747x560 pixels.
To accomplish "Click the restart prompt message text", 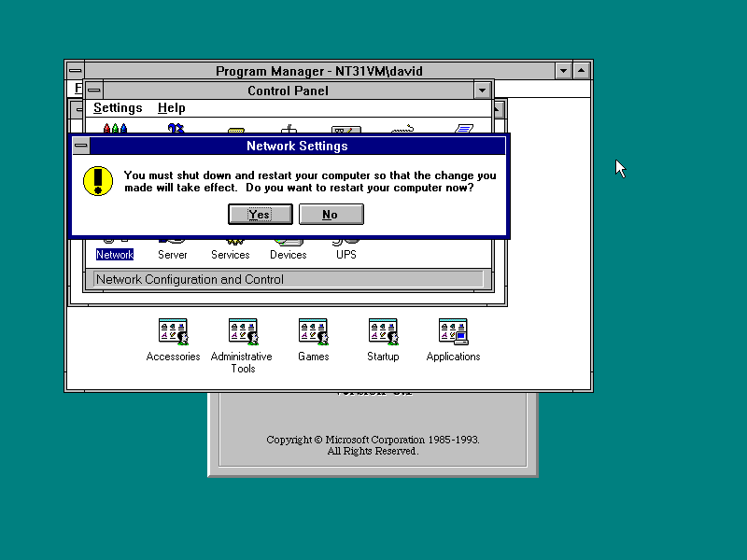I will pos(310,181).
